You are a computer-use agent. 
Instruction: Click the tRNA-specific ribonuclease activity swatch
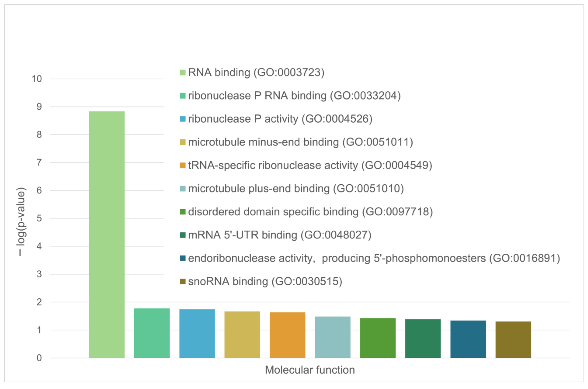click(x=183, y=165)
